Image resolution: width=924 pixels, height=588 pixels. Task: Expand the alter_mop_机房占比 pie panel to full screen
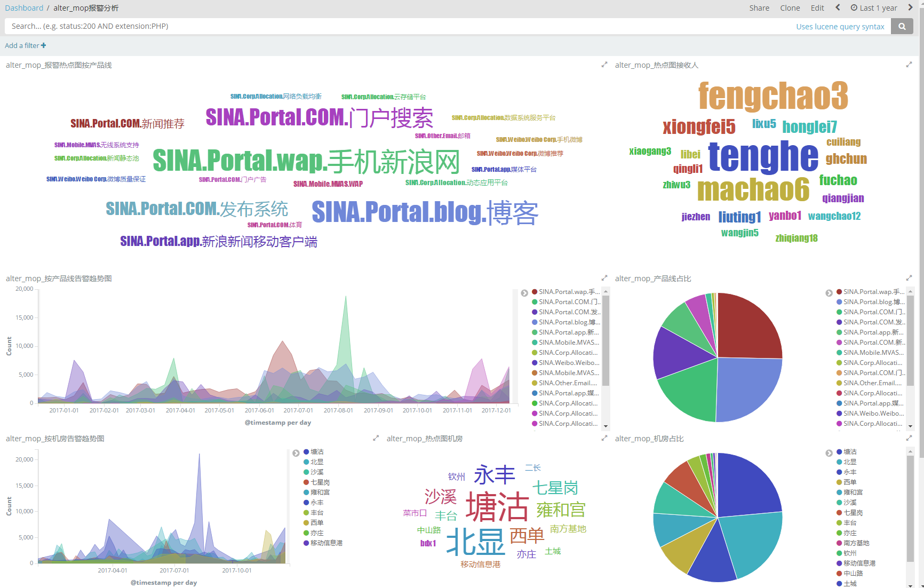pyautogui.click(x=909, y=438)
